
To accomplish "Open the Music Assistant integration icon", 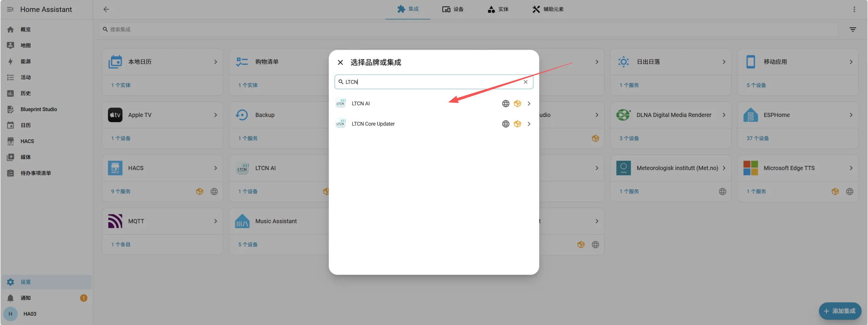I will coord(242,221).
